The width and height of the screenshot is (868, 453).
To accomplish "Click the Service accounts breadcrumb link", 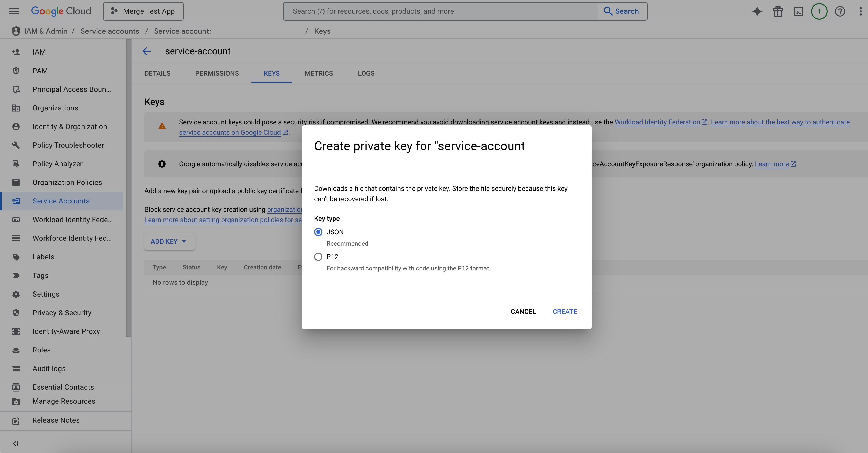I will pos(110,31).
